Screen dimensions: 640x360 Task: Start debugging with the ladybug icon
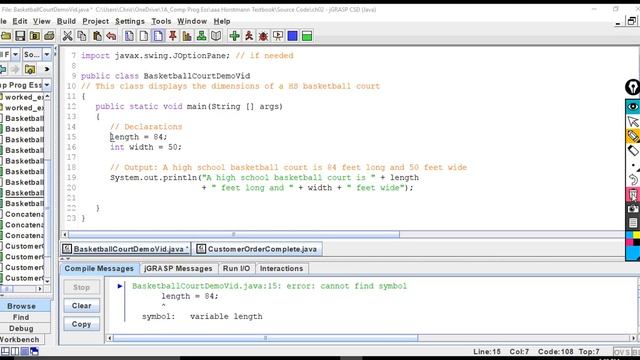[263, 36]
